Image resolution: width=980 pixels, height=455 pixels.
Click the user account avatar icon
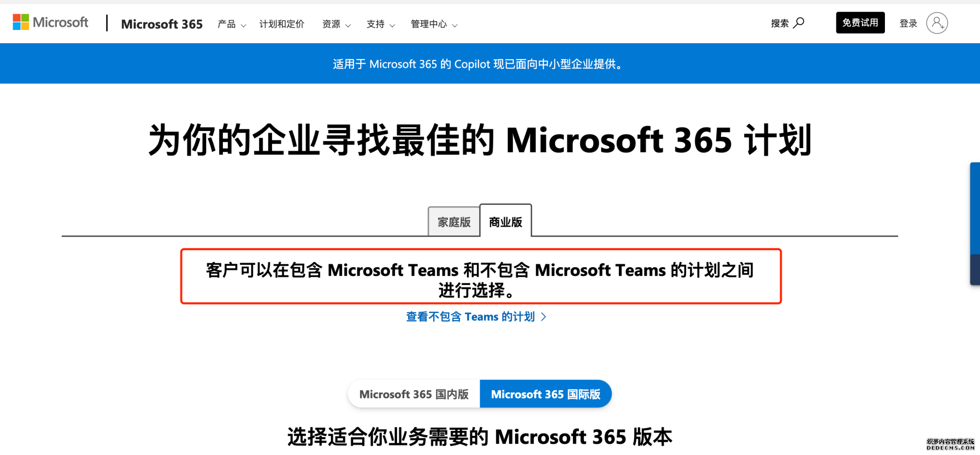pyautogui.click(x=937, y=23)
